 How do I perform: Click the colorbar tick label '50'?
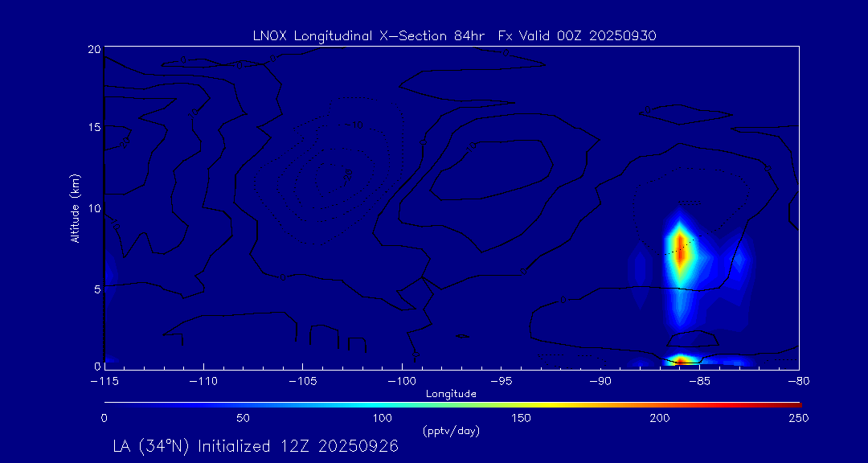243,418
